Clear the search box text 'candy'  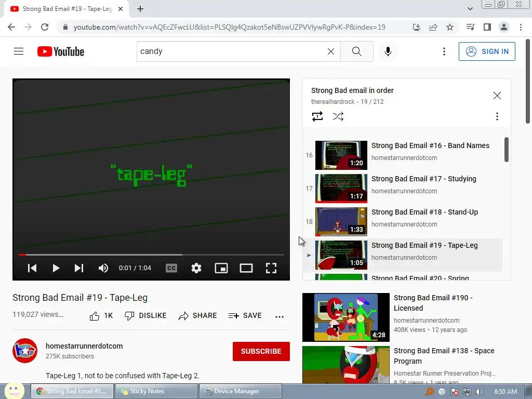pyautogui.click(x=331, y=51)
